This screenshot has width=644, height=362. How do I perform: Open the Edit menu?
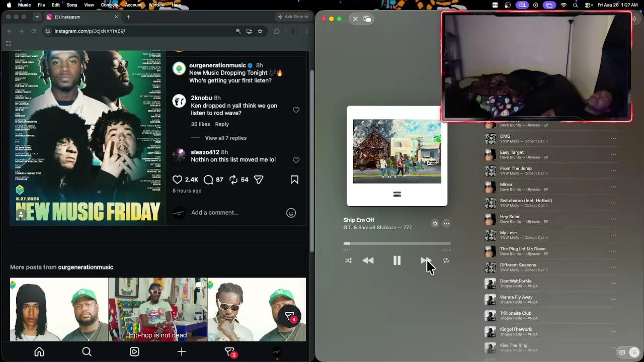point(56,5)
